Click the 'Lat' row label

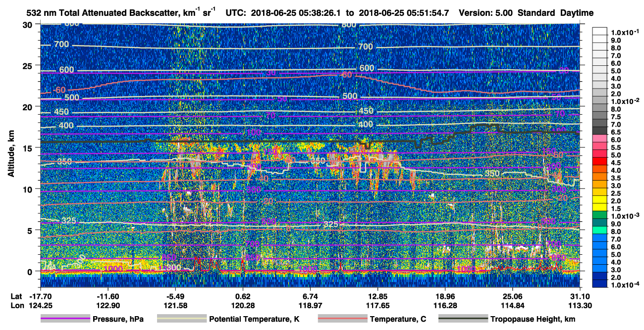tap(15, 295)
